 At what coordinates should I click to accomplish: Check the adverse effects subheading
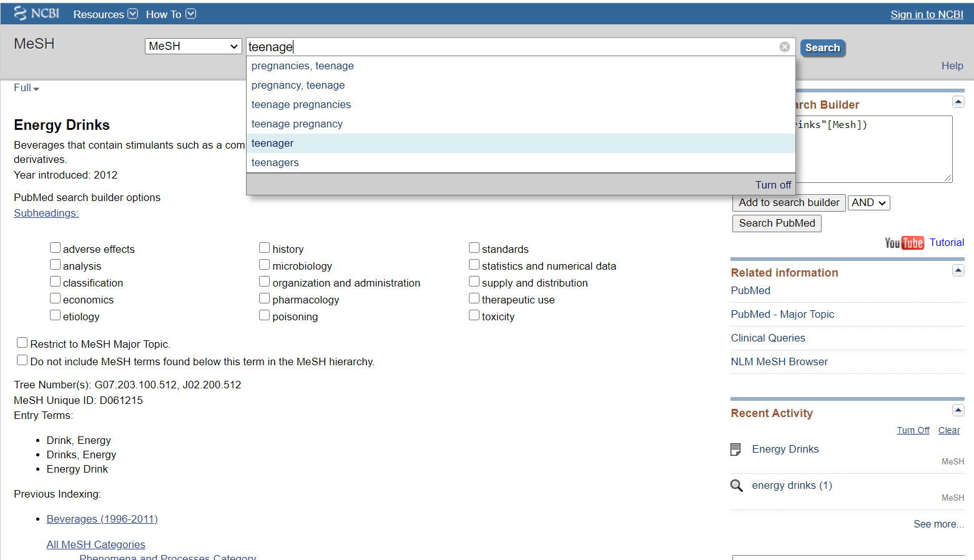pos(56,248)
